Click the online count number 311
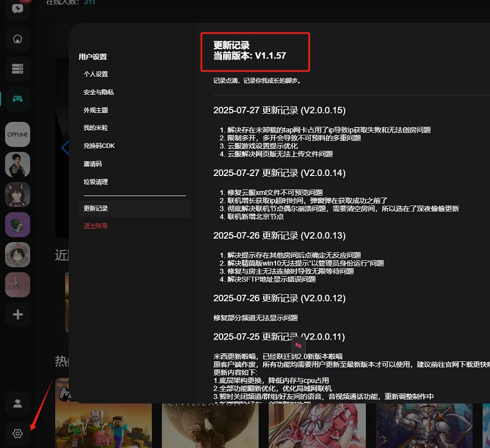The height and width of the screenshot is (448, 490). [89, 2]
